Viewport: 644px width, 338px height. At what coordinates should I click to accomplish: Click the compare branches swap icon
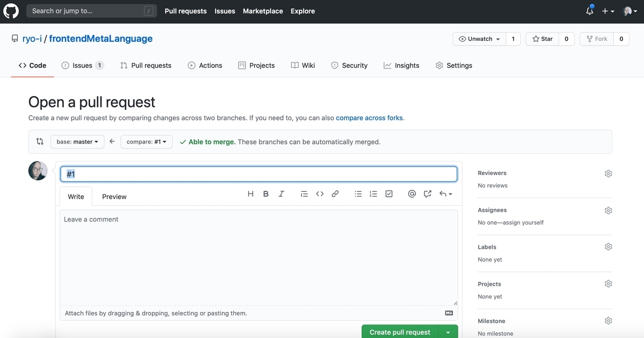40,142
